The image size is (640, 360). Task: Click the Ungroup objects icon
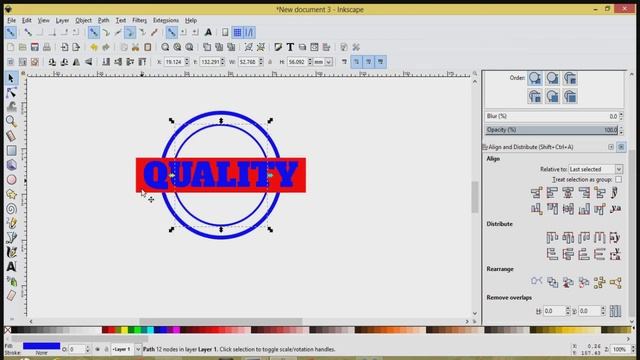tap(261, 47)
